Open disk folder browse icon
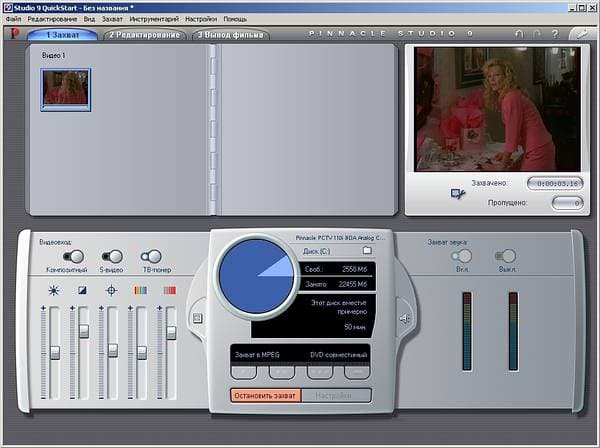Viewport: 600px width, 448px height. tap(367, 251)
